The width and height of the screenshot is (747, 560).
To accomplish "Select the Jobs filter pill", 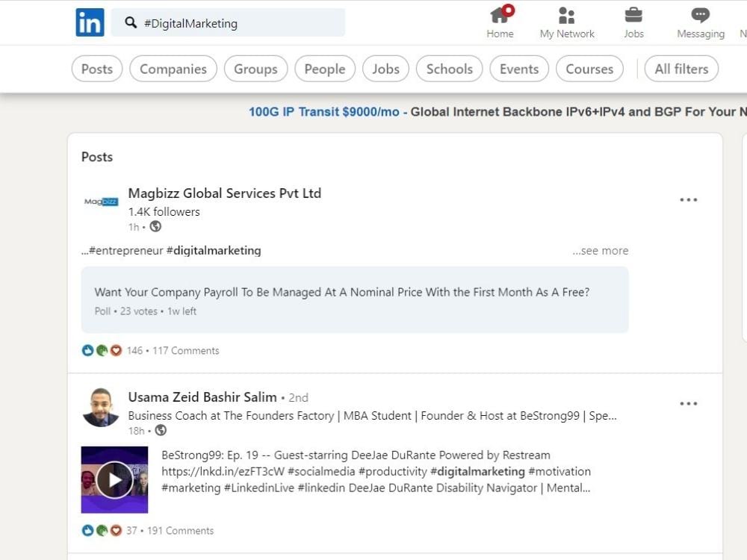I will coord(386,69).
